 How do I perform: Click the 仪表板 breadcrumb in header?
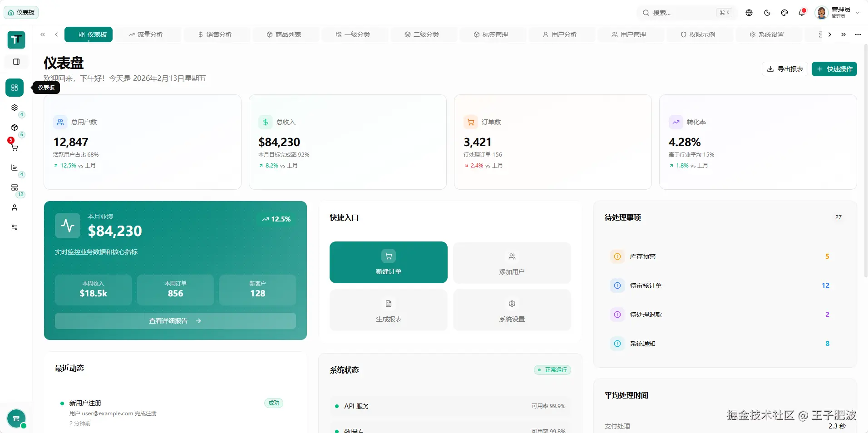21,13
